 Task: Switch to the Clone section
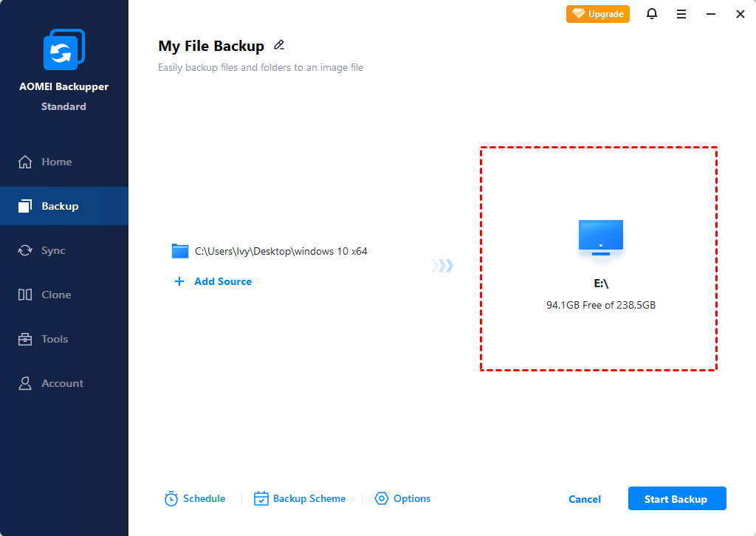click(x=56, y=295)
